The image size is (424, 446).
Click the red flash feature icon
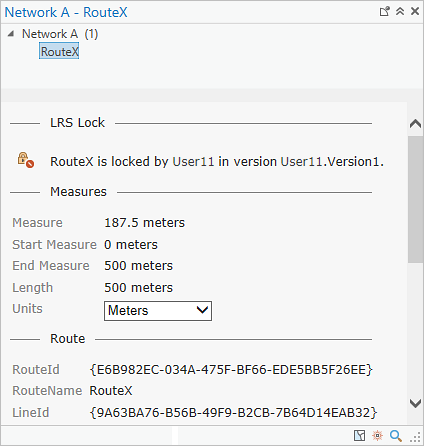(x=377, y=435)
